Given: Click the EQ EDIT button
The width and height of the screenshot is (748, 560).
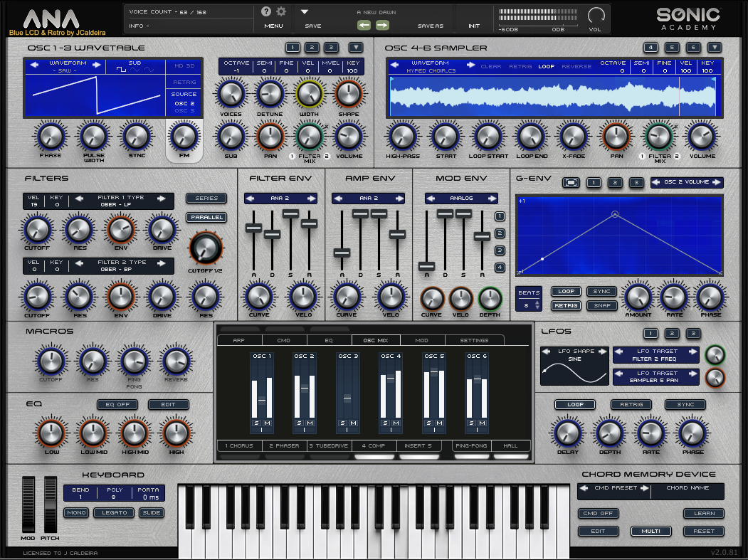Looking at the screenshot, I should click(169, 404).
